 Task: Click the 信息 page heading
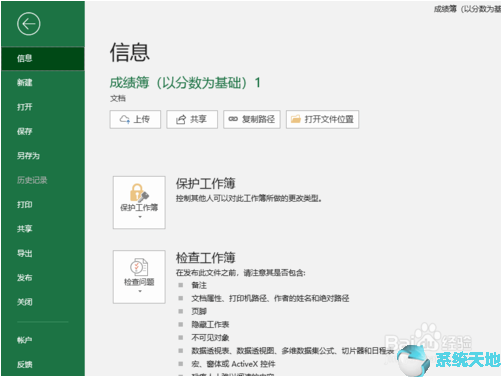(130, 52)
